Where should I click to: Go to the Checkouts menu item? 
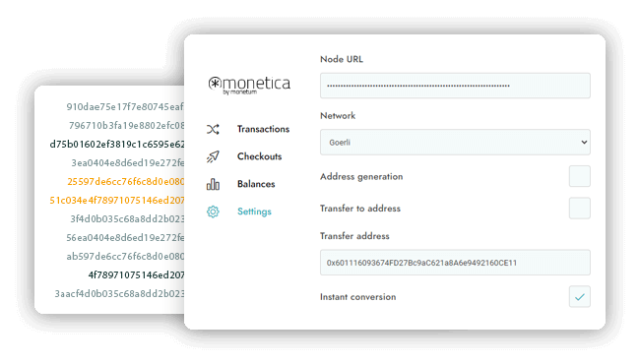click(260, 156)
